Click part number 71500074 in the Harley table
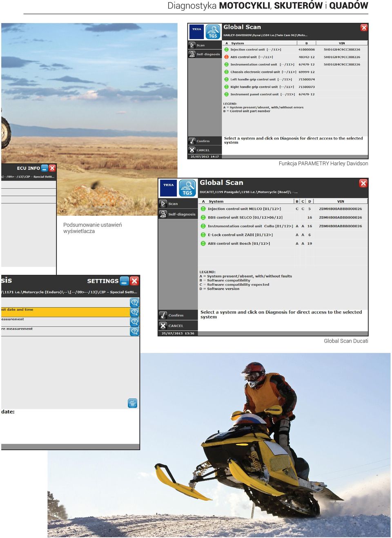This screenshot has height=538, width=392. 307,79
